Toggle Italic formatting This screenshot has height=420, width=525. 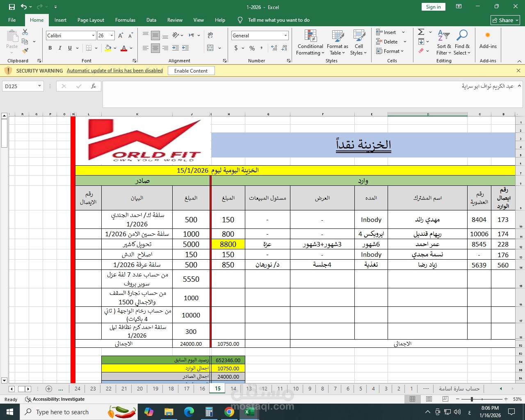click(x=60, y=48)
